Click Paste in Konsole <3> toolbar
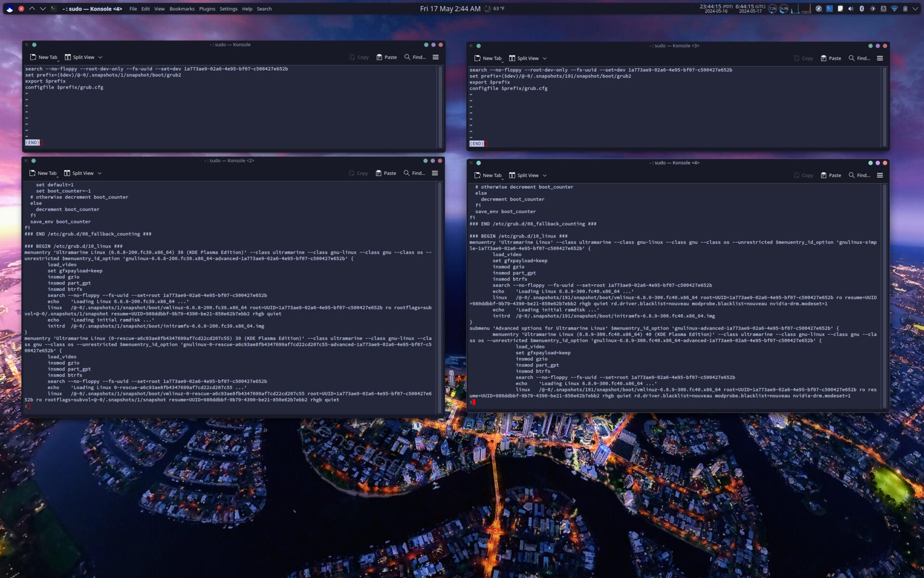Image resolution: width=924 pixels, height=578 pixels. (x=831, y=58)
